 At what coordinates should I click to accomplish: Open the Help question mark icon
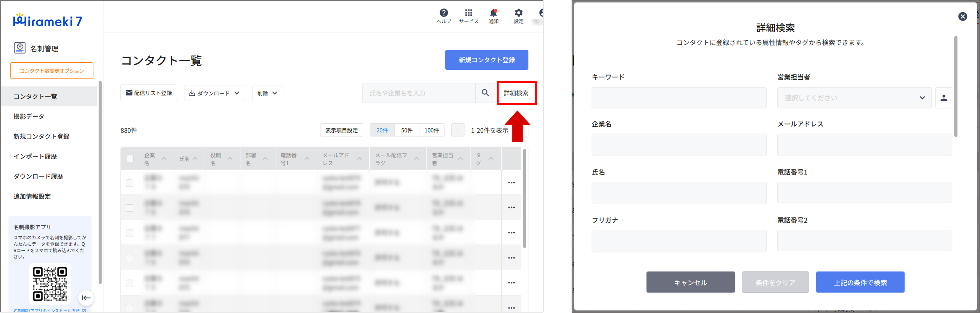tap(444, 13)
